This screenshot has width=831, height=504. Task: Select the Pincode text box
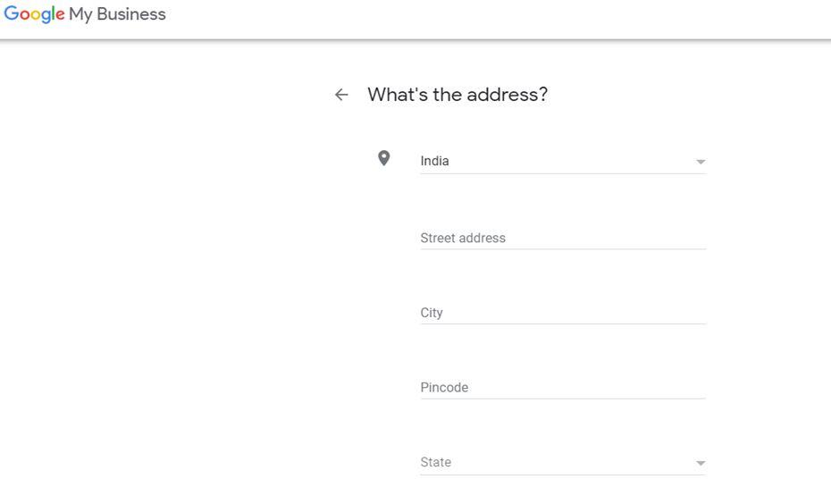[x=563, y=387]
